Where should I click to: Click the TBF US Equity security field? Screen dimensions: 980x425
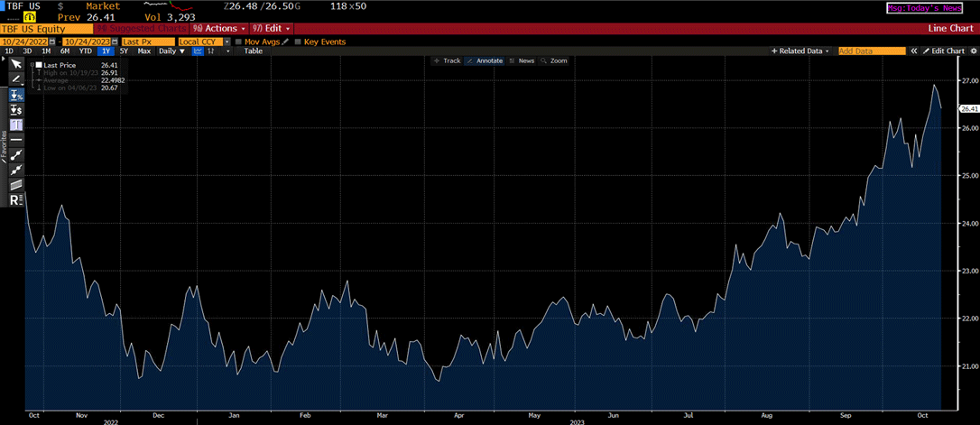[47, 29]
